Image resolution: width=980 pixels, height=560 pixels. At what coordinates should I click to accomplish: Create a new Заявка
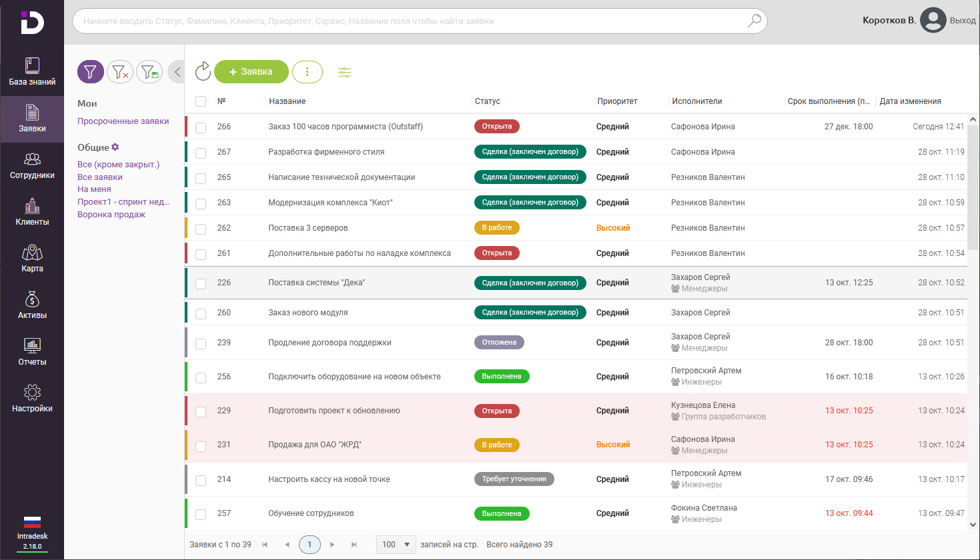pyautogui.click(x=251, y=72)
